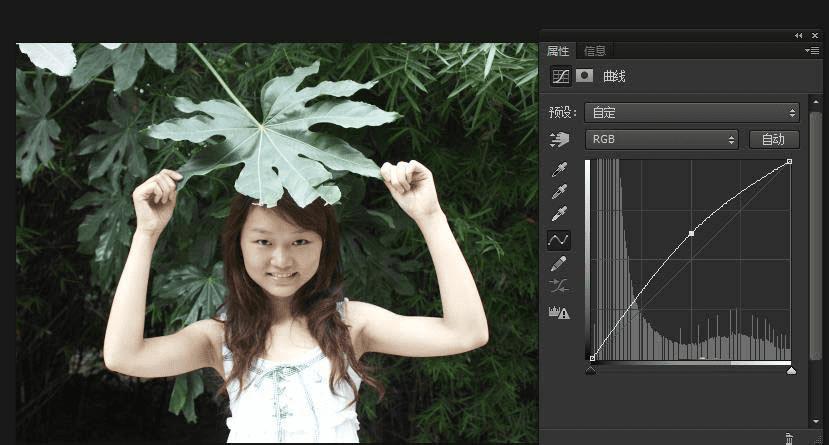Open the 预设 preset dropdown
This screenshot has width=829, height=445.
pos(693,113)
